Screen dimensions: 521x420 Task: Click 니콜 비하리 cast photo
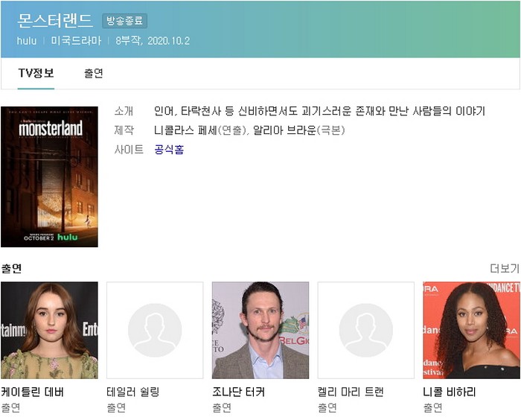(471, 330)
